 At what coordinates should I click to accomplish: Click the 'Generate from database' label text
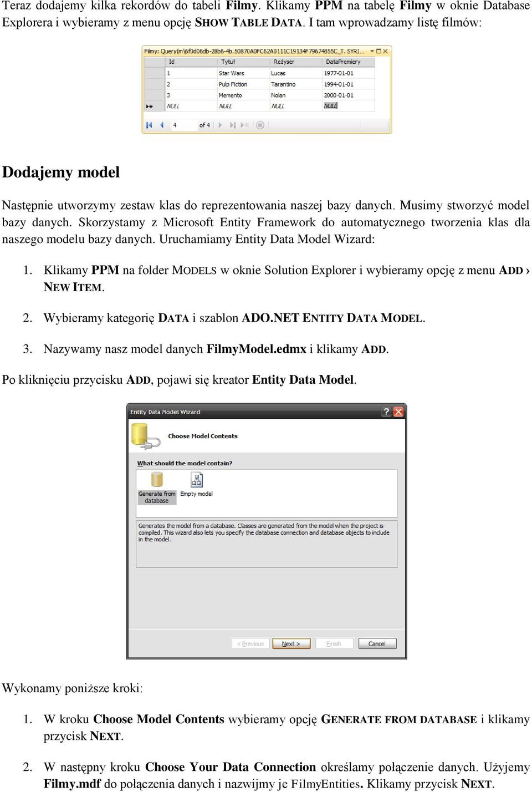click(x=157, y=497)
